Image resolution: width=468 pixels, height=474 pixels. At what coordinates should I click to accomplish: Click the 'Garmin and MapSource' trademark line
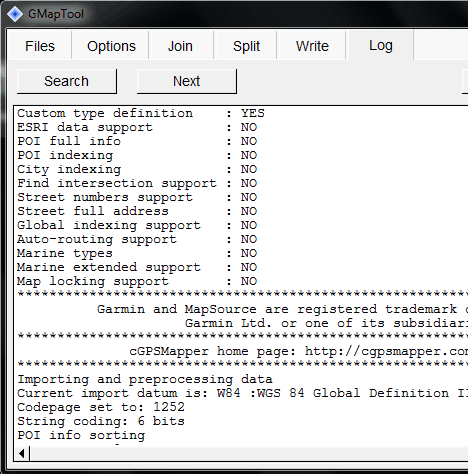282,309
